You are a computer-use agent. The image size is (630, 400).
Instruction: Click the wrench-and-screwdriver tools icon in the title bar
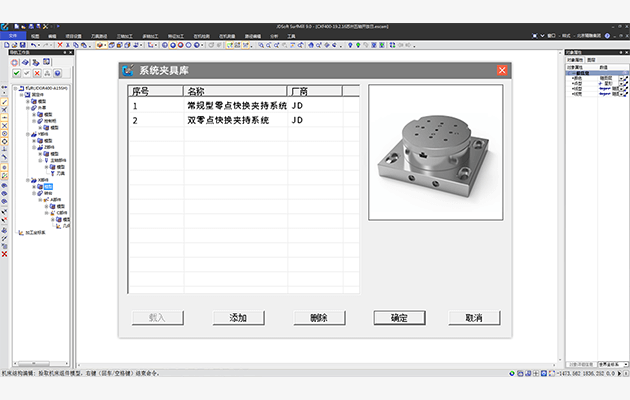click(x=46, y=27)
